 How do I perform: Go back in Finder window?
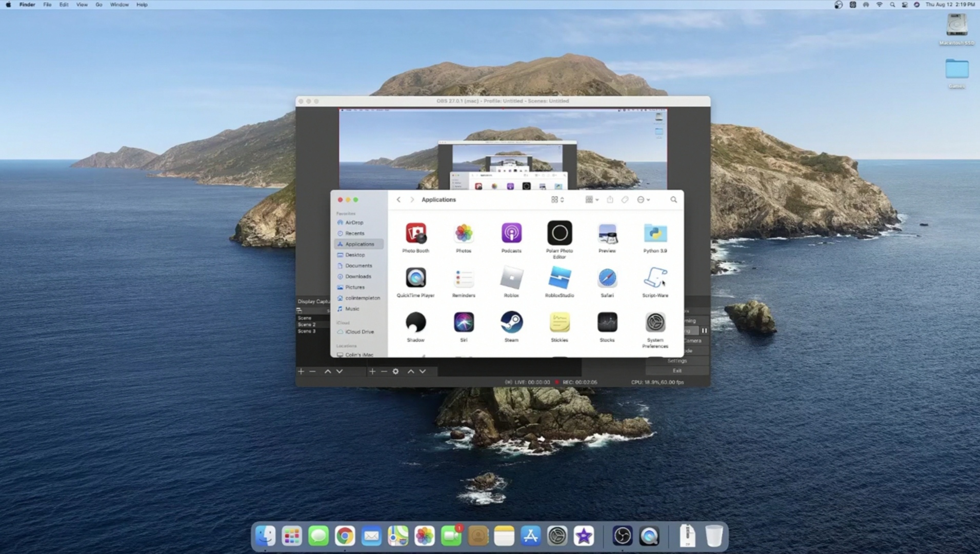pos(398,200)
